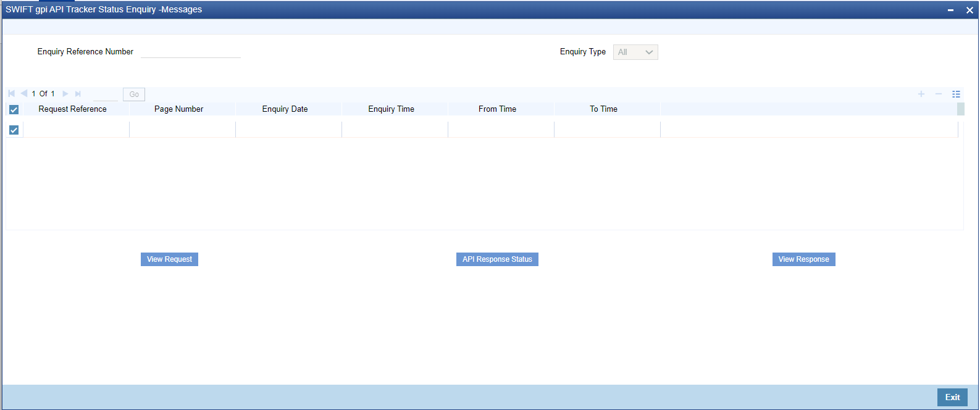Go to last page of records
Viewport: 980px width, 410px height.
point(78,94)
